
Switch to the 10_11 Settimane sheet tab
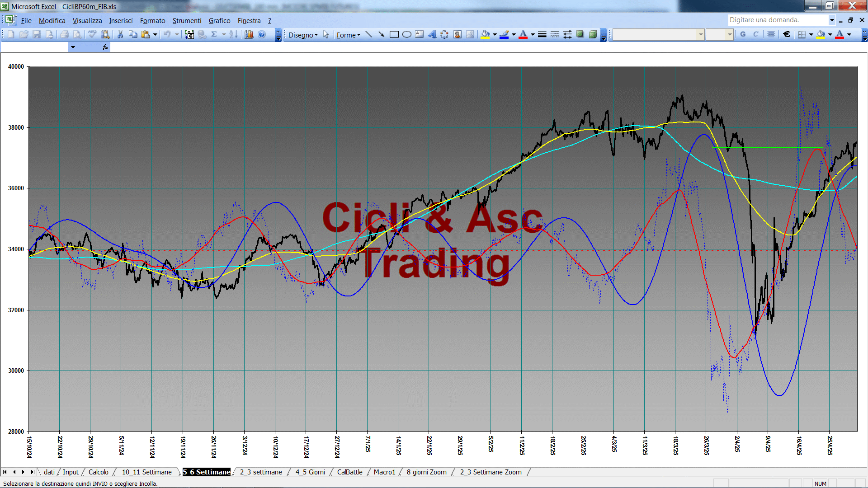pyautogui.click(x=147, y=472)
